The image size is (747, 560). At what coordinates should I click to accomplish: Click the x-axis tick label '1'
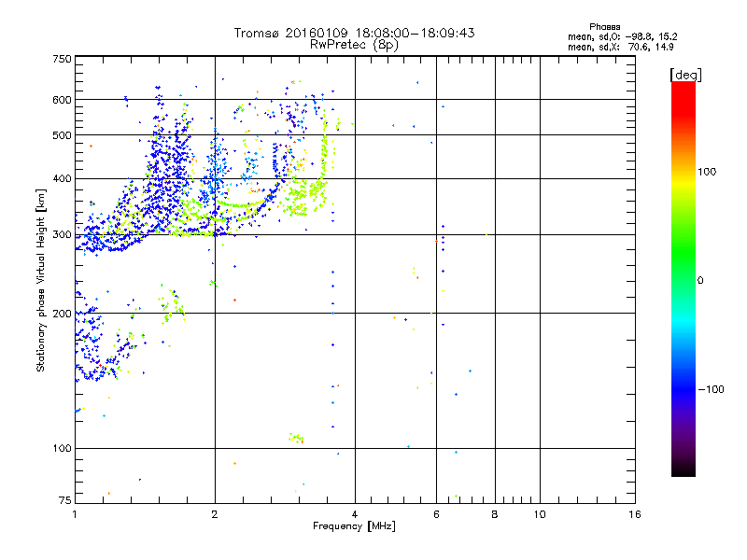[76, 514]
